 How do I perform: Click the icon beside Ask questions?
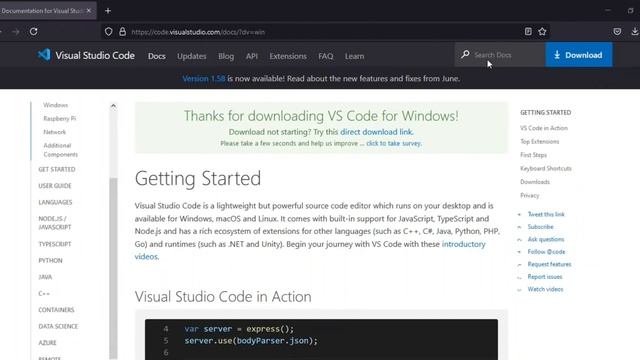519,240
